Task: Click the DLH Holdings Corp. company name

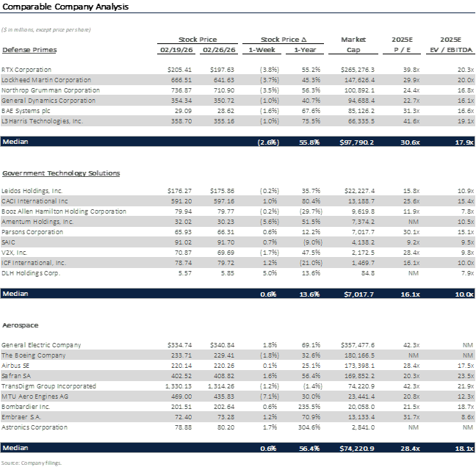Action: [34, 272]
